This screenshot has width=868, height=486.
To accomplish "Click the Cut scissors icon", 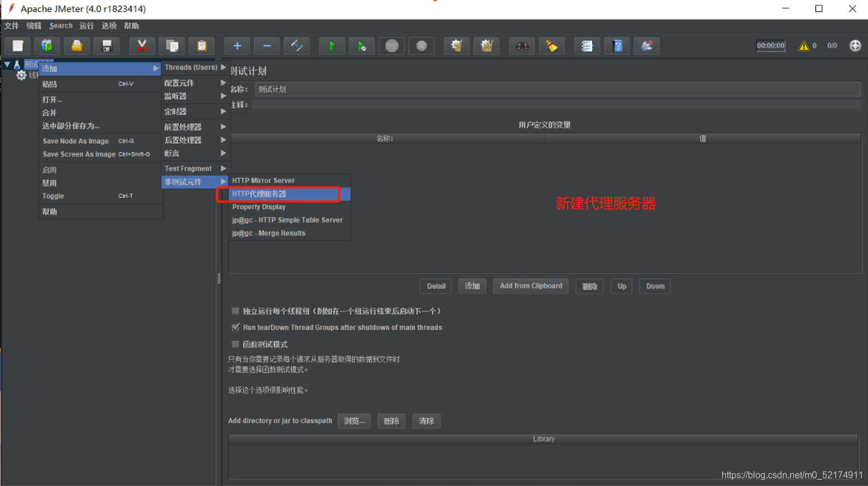I will pos(142,46).
